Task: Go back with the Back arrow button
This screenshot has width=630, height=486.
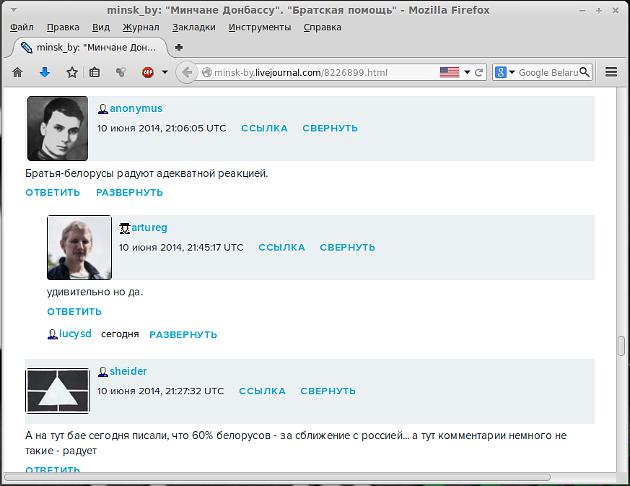Action: point(186,72)
